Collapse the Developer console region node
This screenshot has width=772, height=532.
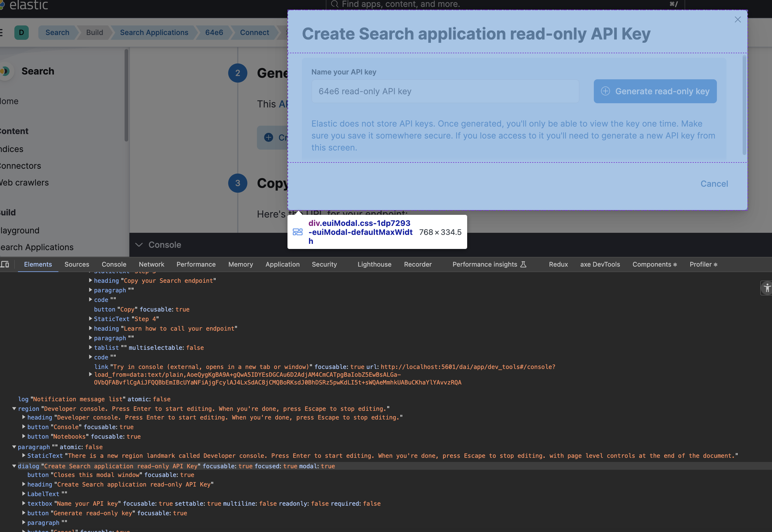click(x=14, y=409)
